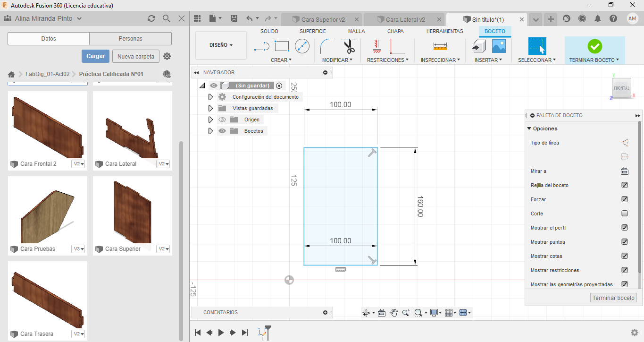Open the DISEÑO workspace dropdown
Viewport: 644px width, 342px height.
pos(221,45)
